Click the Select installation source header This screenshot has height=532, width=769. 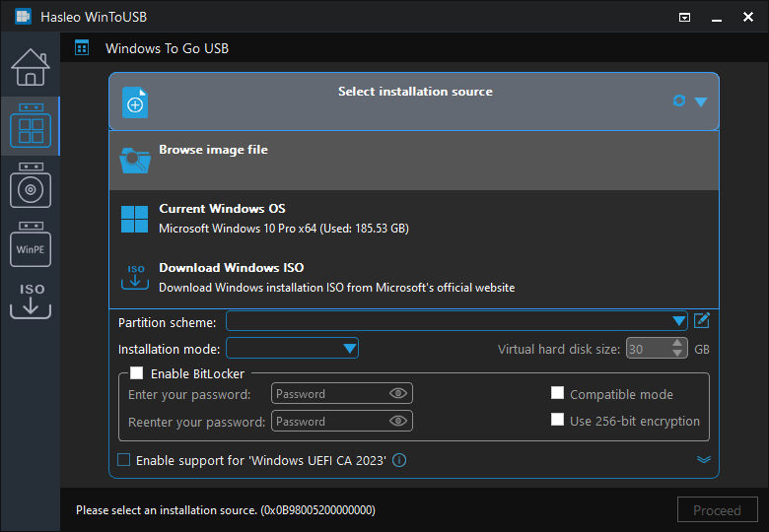click(x=414, y=101)
